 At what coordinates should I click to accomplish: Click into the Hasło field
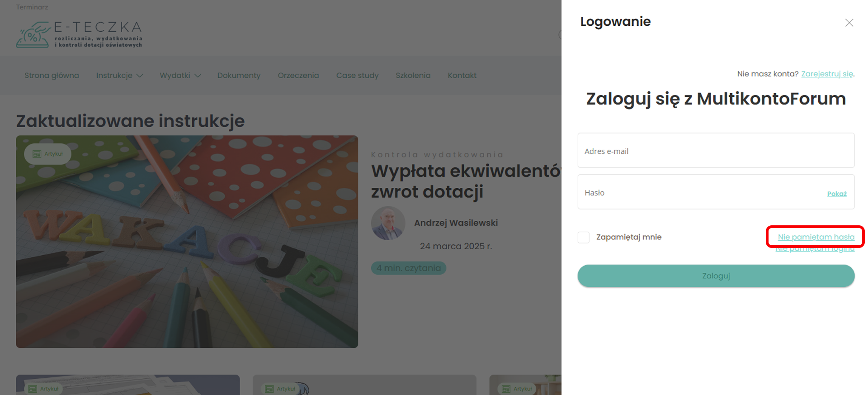pos(701,192)
